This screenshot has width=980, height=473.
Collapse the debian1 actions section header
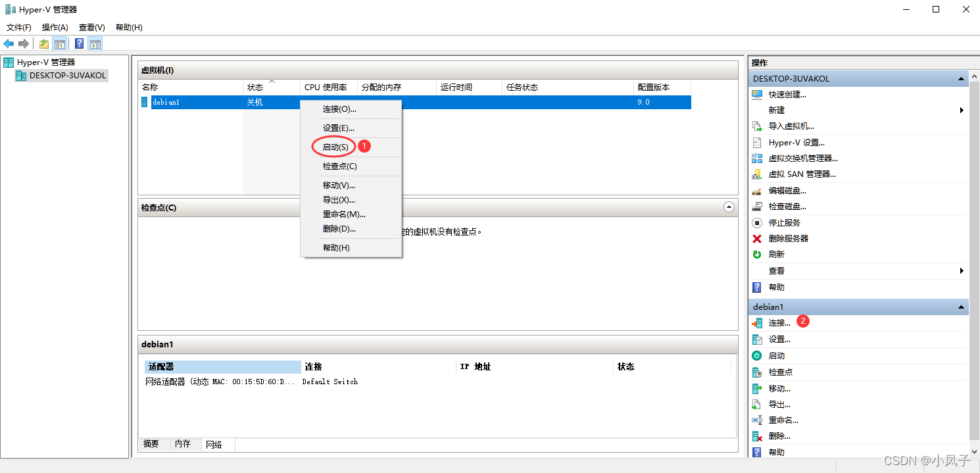tap(962, 307)
